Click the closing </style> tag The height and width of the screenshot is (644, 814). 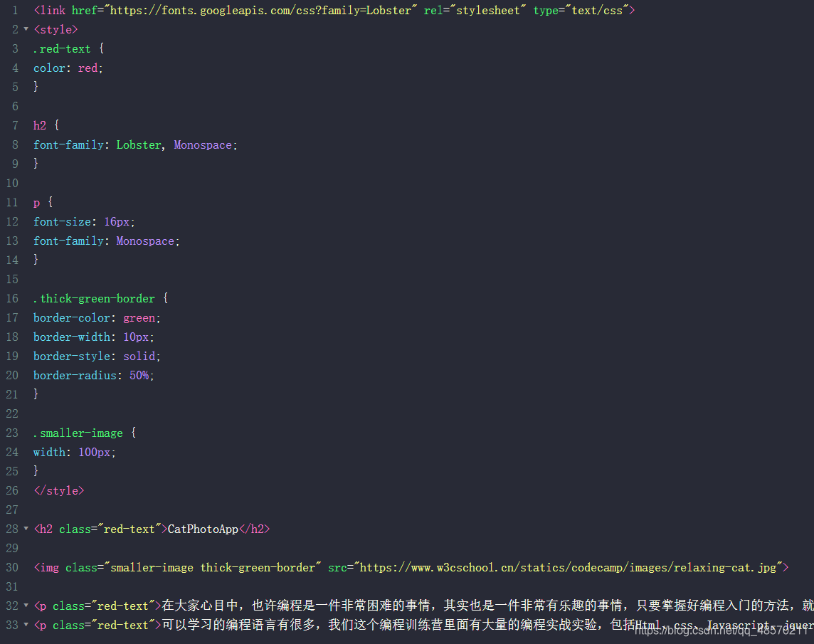tap(58, 491)
